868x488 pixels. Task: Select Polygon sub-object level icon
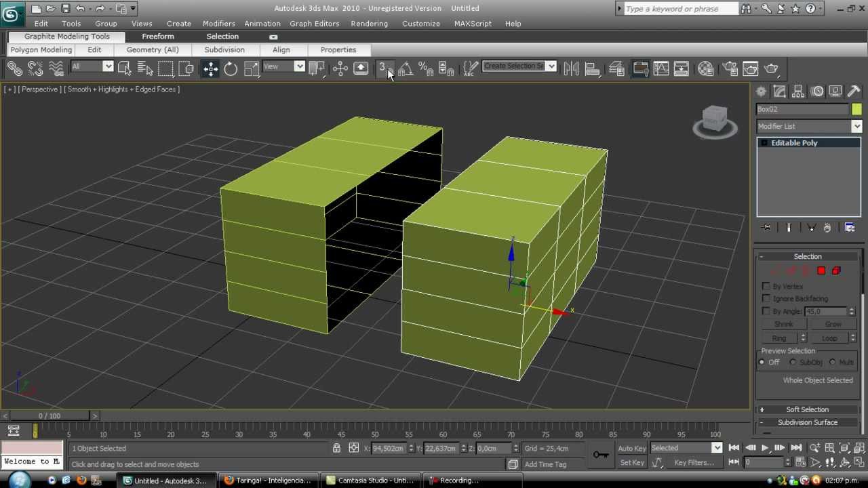coord(821,270)
